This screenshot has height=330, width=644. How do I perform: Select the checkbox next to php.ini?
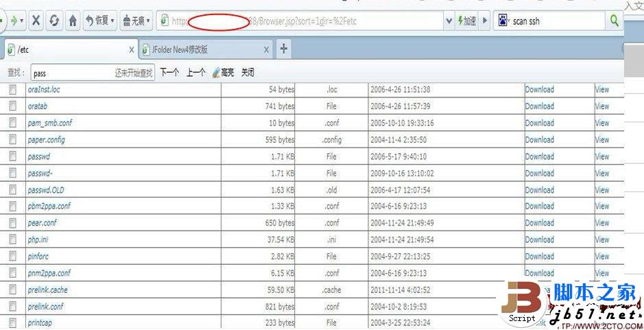point(12,239)
